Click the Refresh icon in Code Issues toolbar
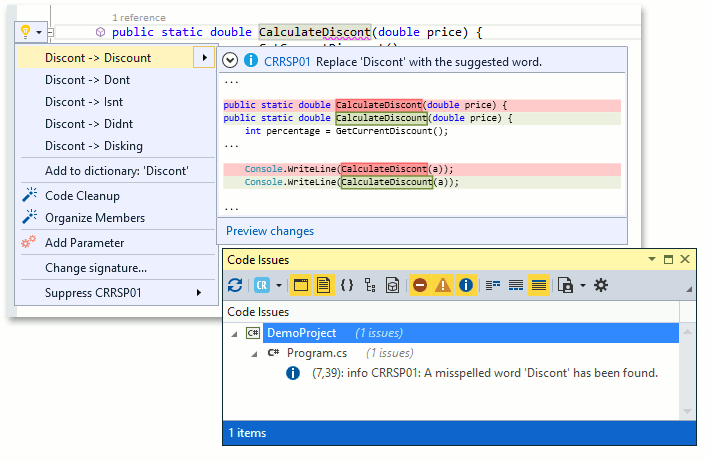Viewport: 710px width, 461px height. (235, 285)
